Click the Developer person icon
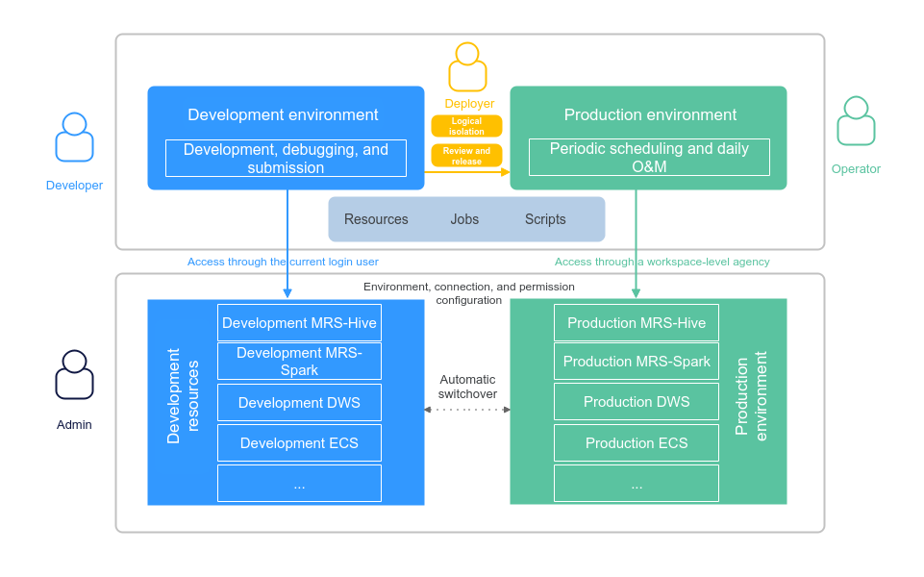Image resolution: width=924 pixels, height=577 pixels. [74, 137]
